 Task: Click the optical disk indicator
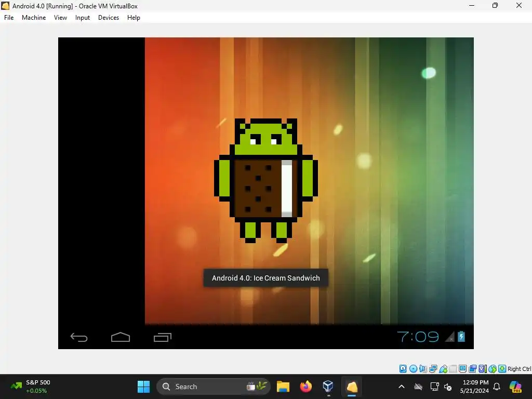pyautogui.click(x=413, y=368)
